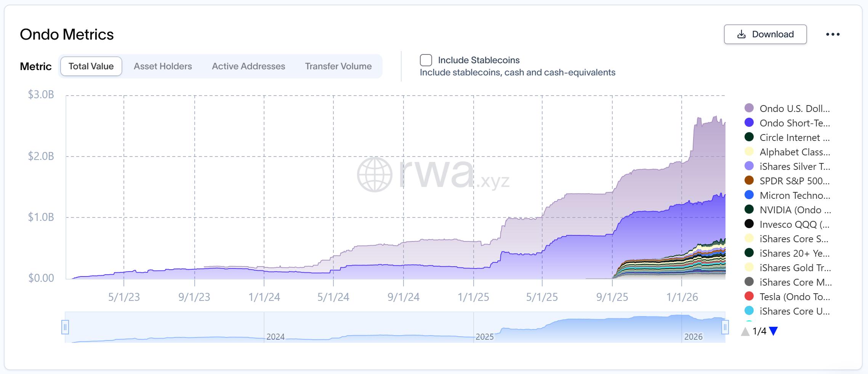Click the 2025 marker in timeline navigator
Screen dimensions: 868x374
coord(484,337)
